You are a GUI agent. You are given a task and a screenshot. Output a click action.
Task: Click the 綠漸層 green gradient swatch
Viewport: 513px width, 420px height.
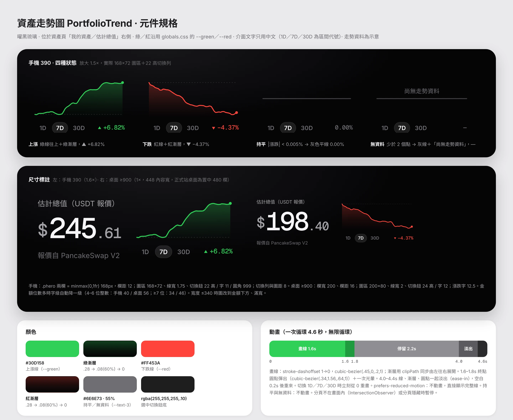[110, 349]
